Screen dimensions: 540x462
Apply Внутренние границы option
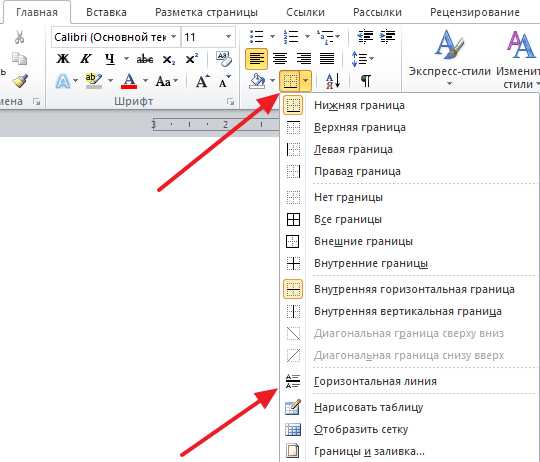409,263
